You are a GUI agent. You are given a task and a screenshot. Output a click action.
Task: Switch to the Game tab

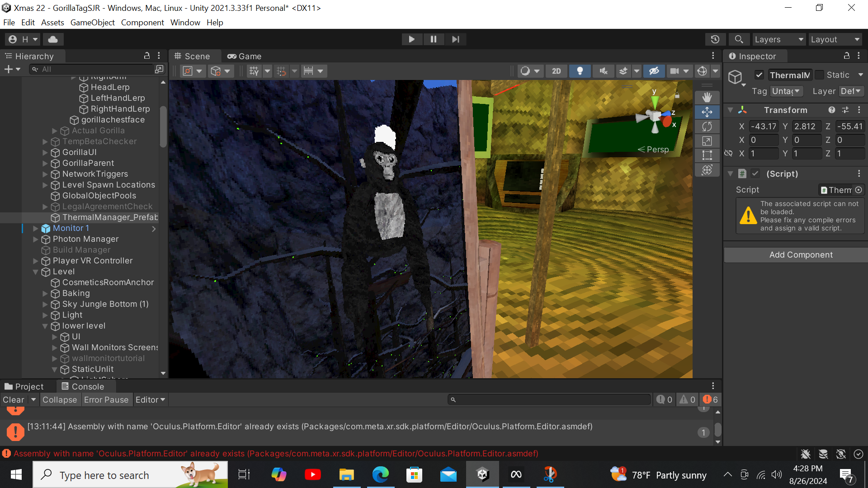pyautogui.click(x=245, y=56)
